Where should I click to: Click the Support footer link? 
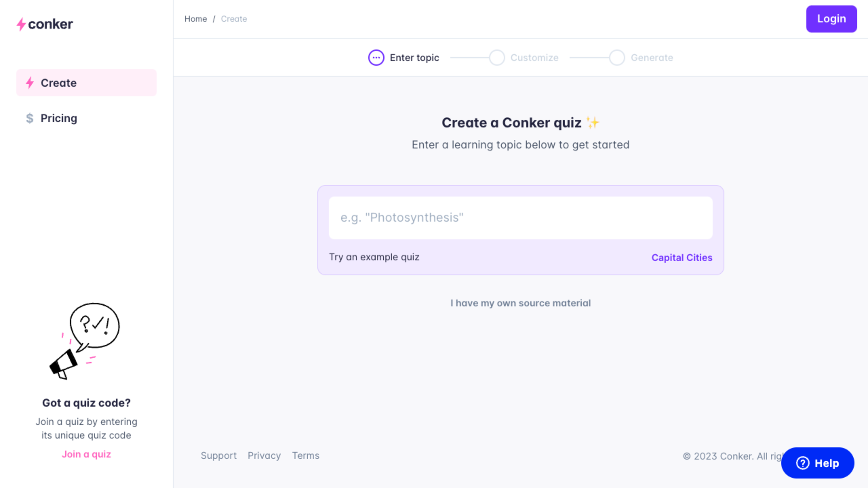point(218,455)
